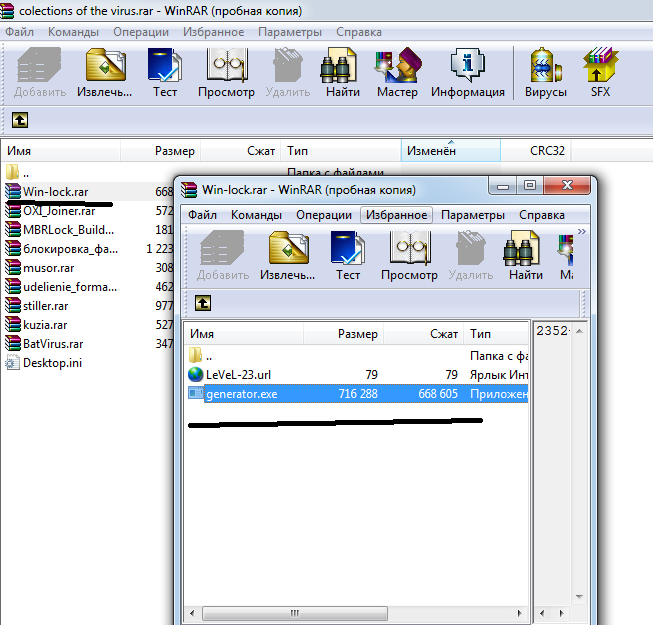Launch Wizard (Мастер) in main window
Screen dimensions: 653x625
397,73
